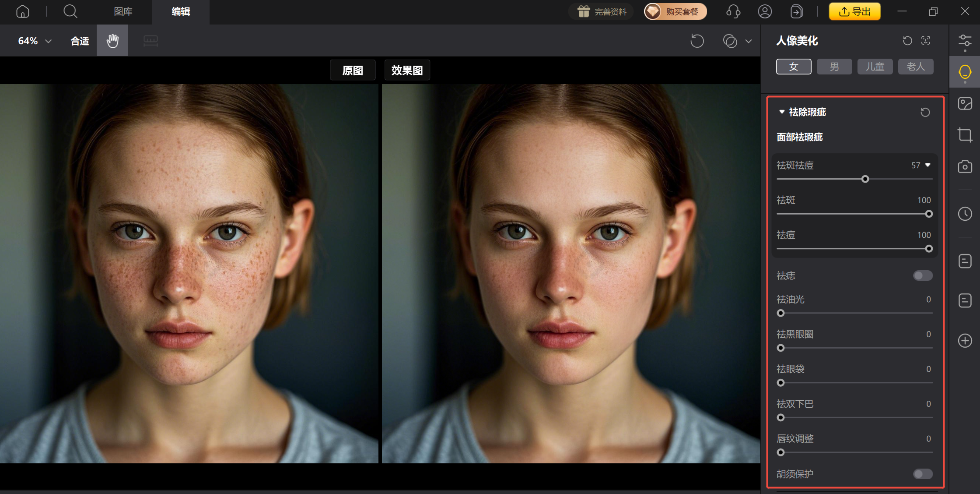The image size is (980, 494).
Task: Toggle the 祛痣 switch on
Action: pyautogui.click(x=923, y=275)
